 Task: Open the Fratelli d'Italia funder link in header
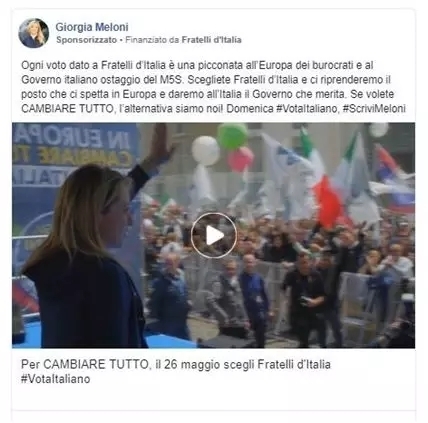(x=211, y=40)
